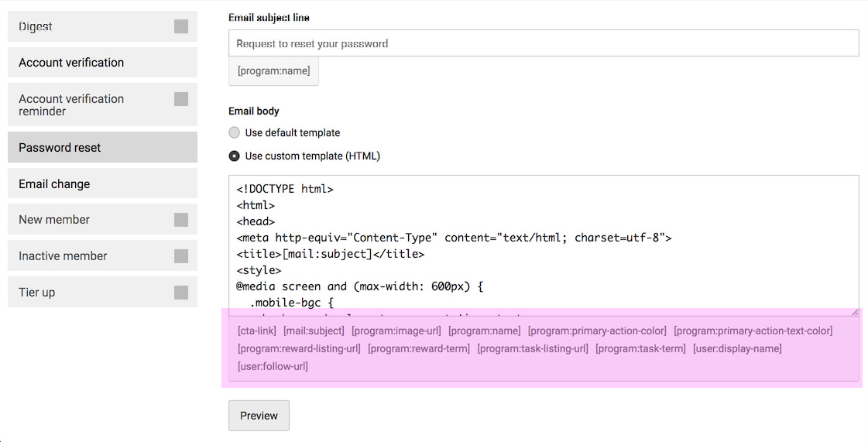Screen dimensions: 868x442
Task: Toggle the Digest checkbox
Action: [x=181, y=26]
